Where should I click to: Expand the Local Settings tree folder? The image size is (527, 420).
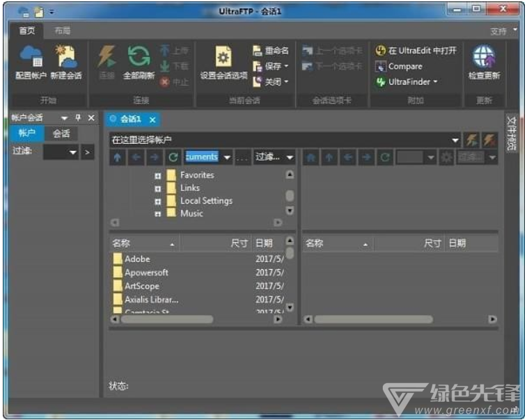pos(157,202)
